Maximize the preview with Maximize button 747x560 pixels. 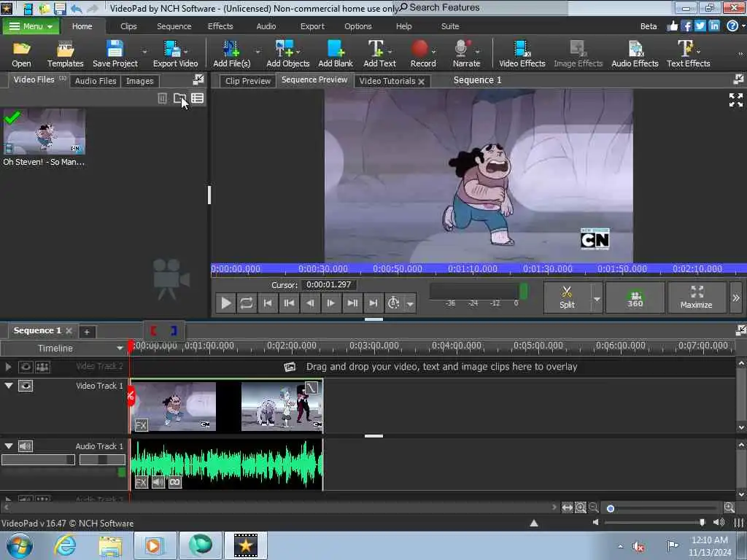(x=697, y=297)
